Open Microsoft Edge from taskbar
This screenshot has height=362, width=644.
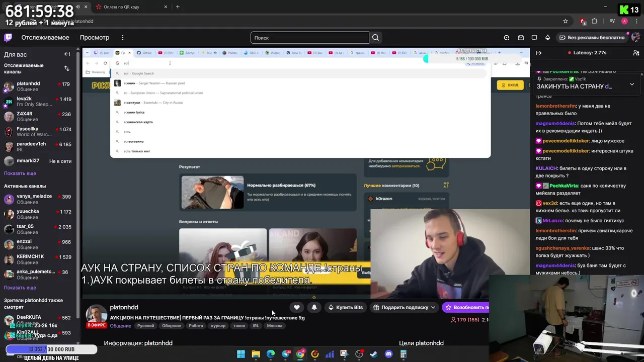click(271, 354)
